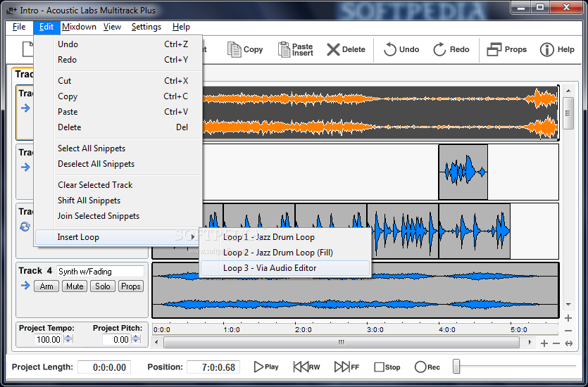The height and width of the screenshot is (387, 588).
Task: Click the Track 4 name field
Action: point(100,271)
